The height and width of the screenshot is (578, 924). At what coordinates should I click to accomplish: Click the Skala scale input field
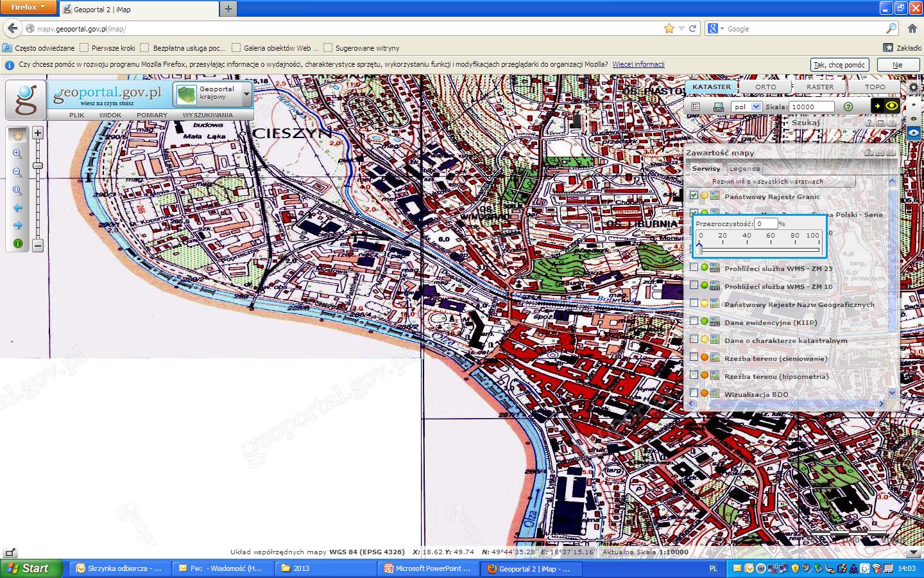[812, 107]
